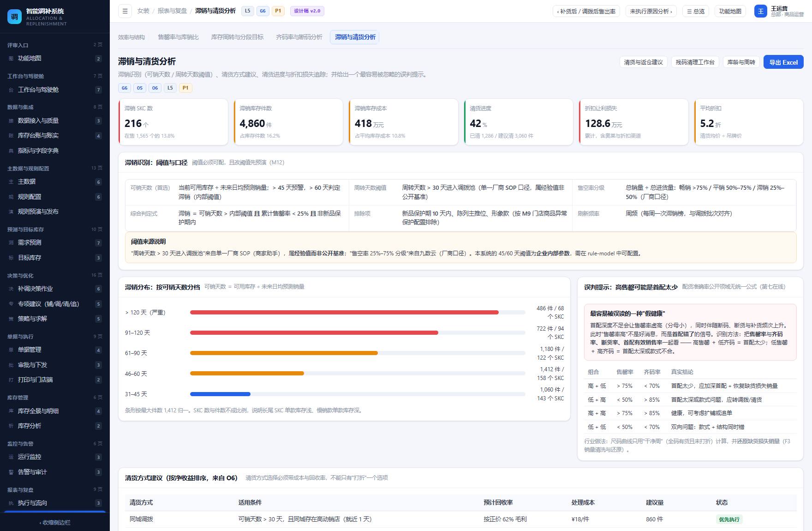Click the 设计稿 v2.0 badge
Image resolution: width=812 pixels, height=531 pixels.
coord(307,11)
